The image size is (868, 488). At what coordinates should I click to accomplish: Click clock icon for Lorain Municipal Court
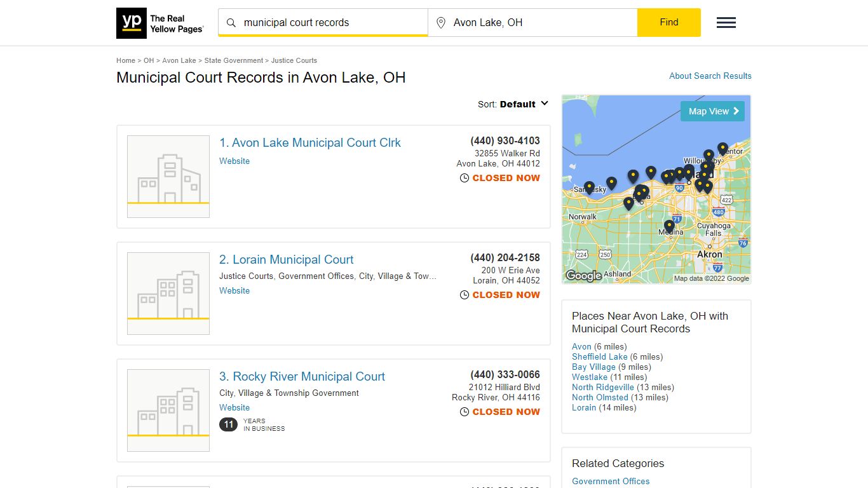click(x=465, y=295)
